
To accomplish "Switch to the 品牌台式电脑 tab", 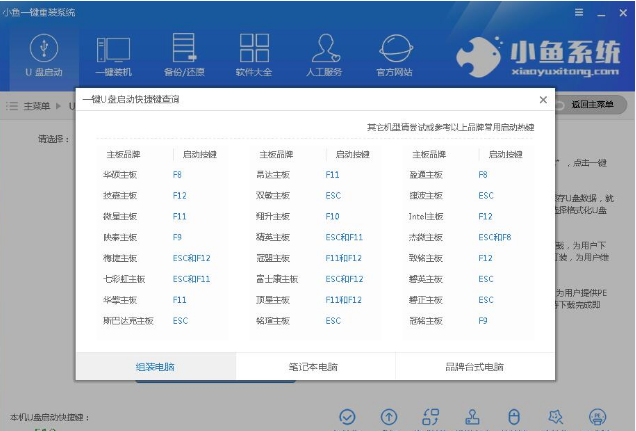I will [x=474, y=367].
